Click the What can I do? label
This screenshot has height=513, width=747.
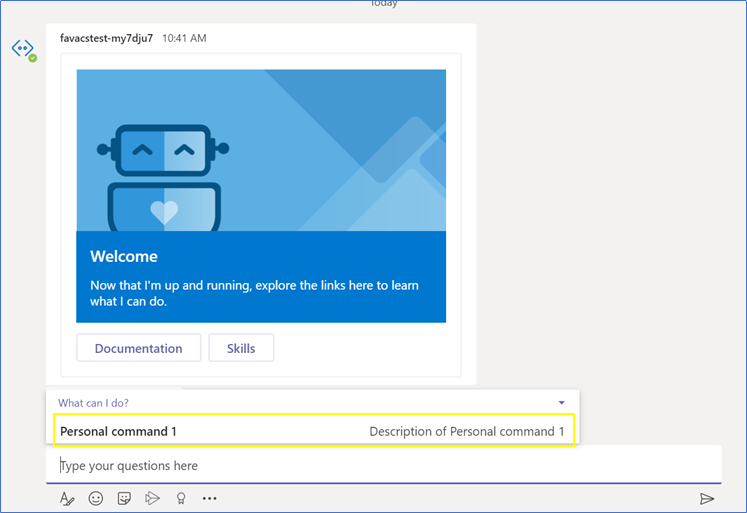[93, 403]
